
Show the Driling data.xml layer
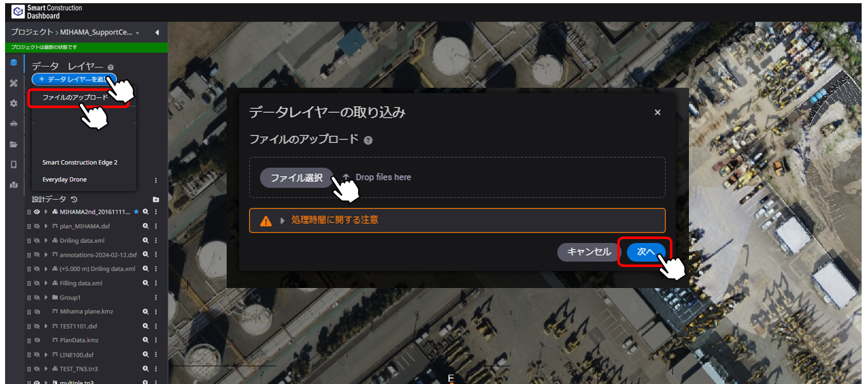[37, 240]
